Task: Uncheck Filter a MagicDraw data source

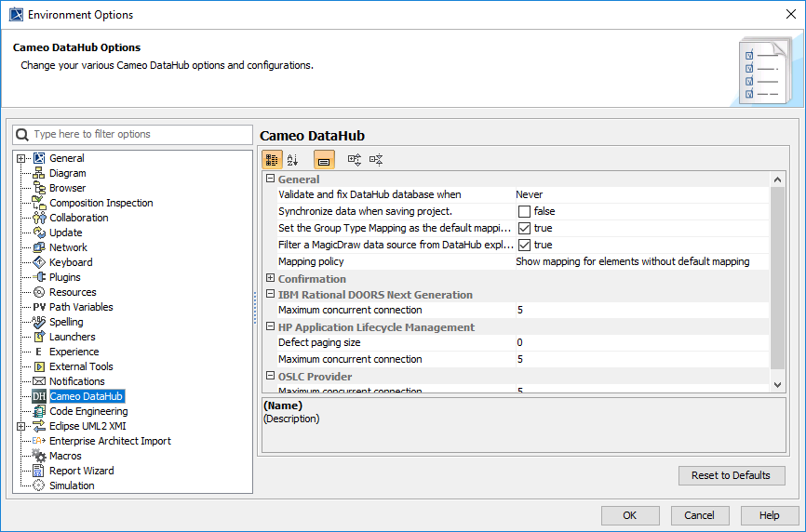Action: [524, 245]
